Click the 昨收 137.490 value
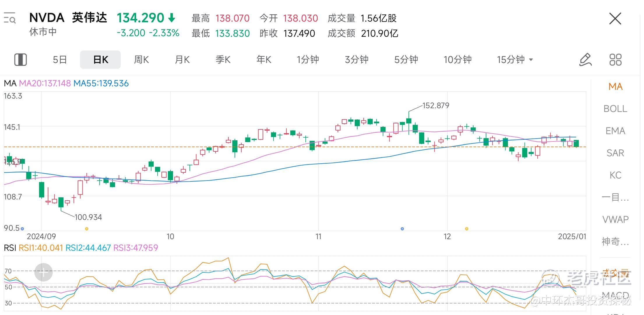This screenshot has width=644, height=315. click(299, 34)
